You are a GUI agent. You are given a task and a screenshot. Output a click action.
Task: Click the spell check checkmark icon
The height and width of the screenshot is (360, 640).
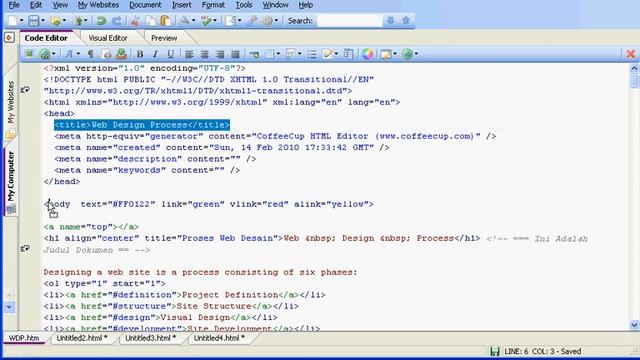[206, 20]
